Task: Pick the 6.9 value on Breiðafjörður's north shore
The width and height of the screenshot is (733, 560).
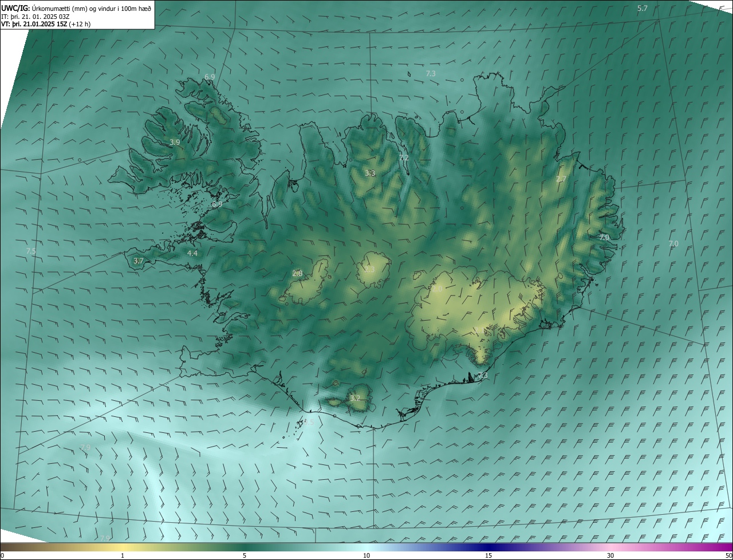Action: pos(217,204)
